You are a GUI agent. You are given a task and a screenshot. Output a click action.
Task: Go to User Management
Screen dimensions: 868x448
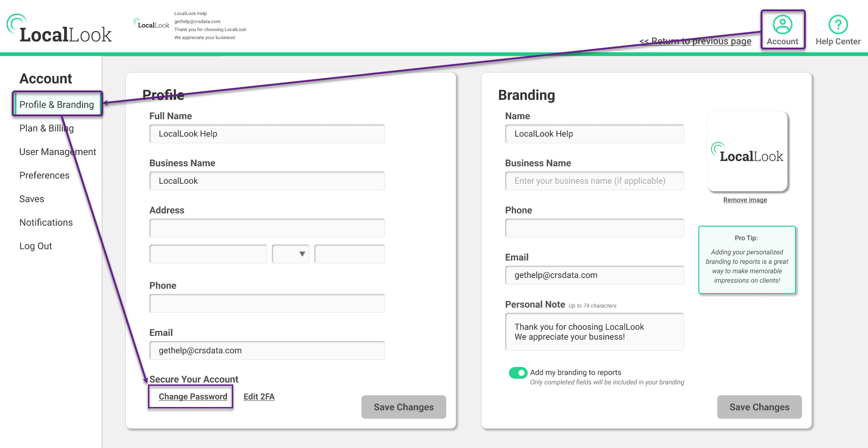(x=57, y=152)
